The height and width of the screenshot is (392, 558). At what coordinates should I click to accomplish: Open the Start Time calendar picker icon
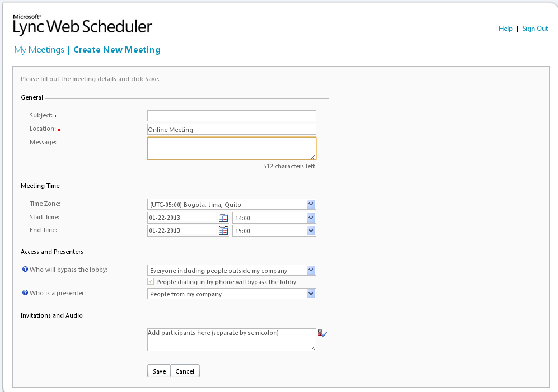[x=223, y=218]
